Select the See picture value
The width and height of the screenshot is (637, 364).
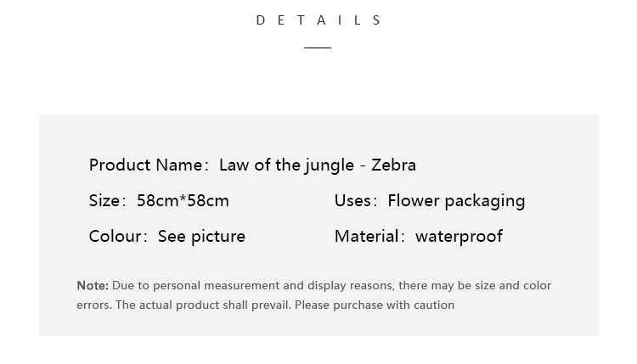[x=201, y=237]
